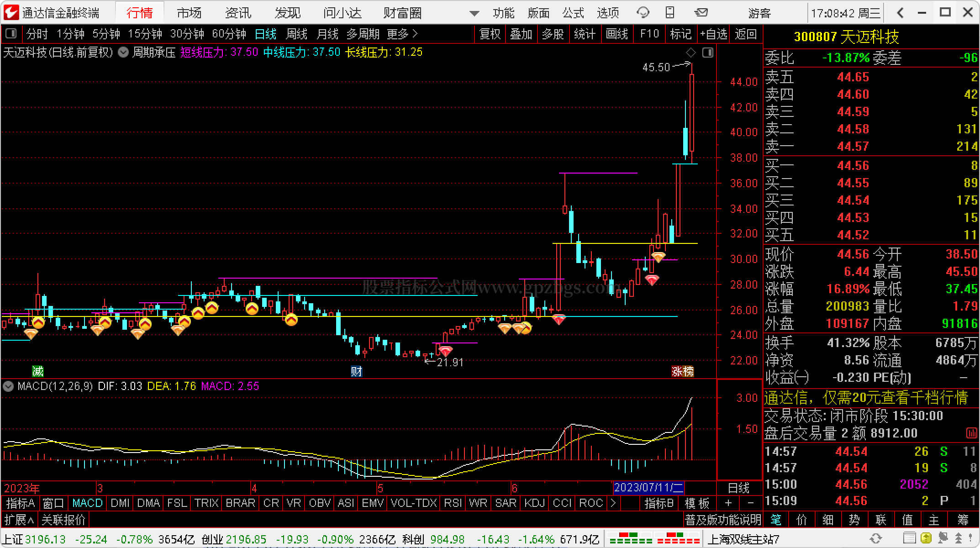Switch to 分时 intraday view

click(x=37, y=34)
